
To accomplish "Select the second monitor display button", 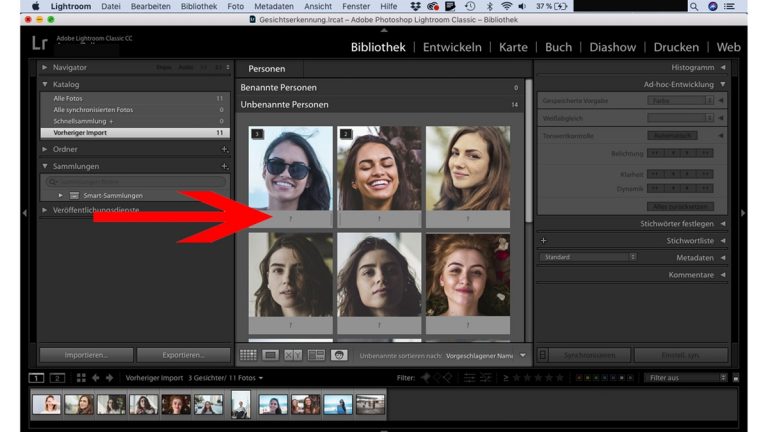I will [57, 378].
